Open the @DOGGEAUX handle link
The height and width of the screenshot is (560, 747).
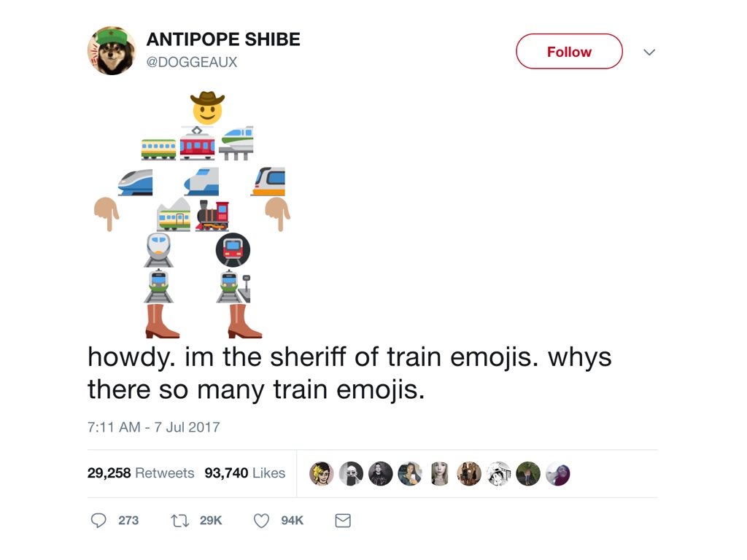192,63
